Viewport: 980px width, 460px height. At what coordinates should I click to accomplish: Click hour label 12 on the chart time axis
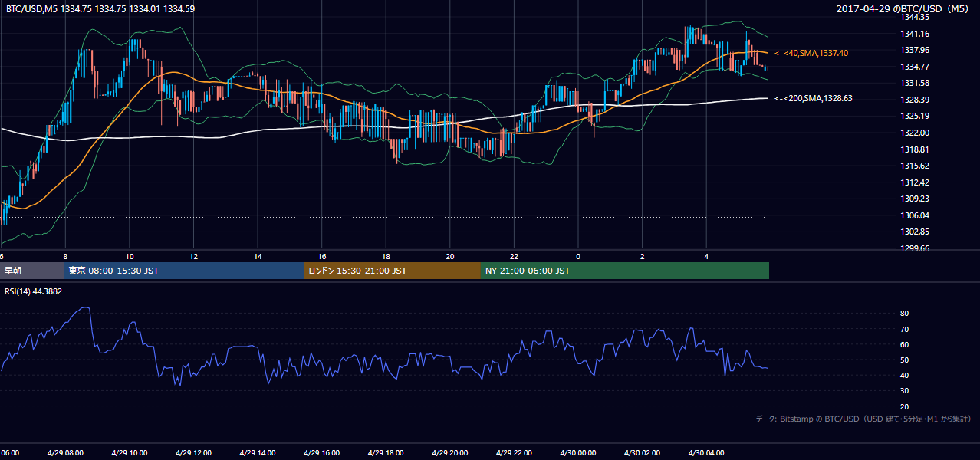coord(194,257)
